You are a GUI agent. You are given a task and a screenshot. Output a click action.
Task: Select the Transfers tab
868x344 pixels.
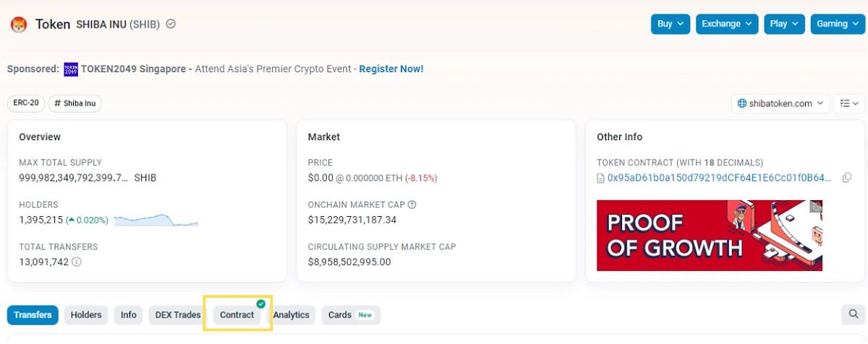(x=33, y=315)
